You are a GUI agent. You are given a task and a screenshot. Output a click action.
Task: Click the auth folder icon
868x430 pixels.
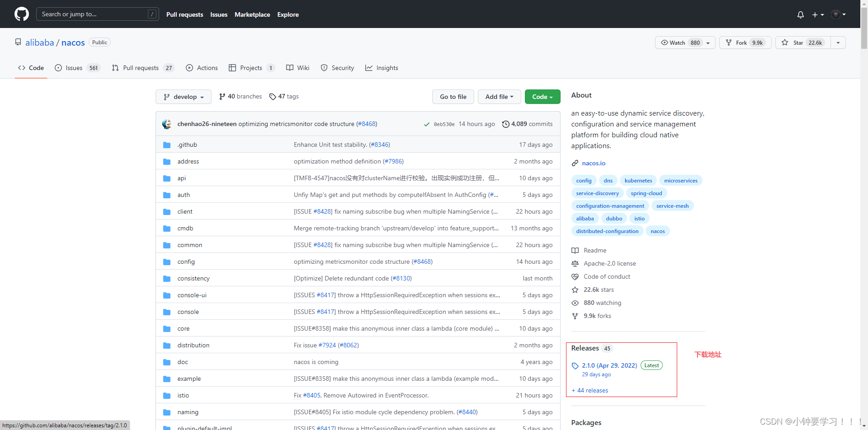pyautogui.click(x=167, y=195)
